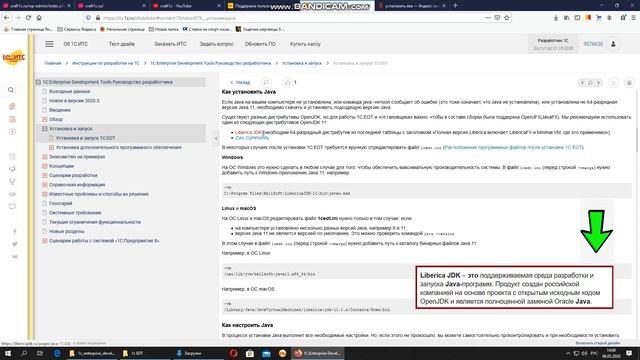
Task: Open Edge browser in taskbar
Action: click(57, 353)
